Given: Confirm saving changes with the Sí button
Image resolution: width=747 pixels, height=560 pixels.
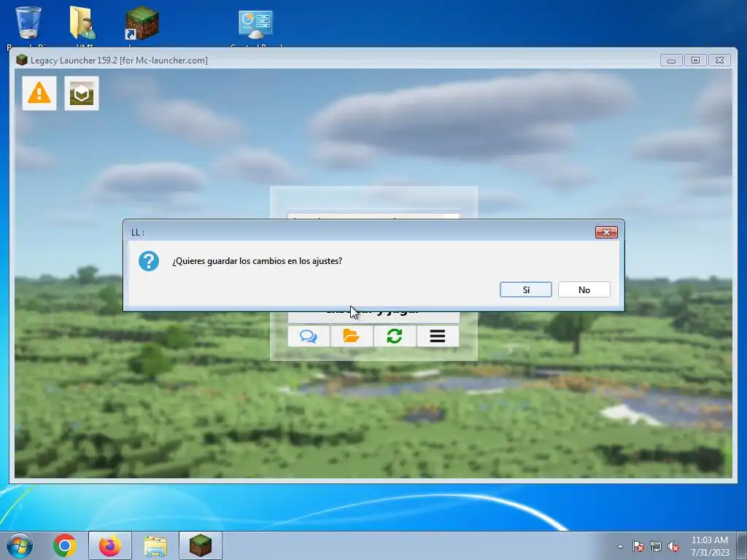Looking at the screenshot, I should [525, 289].
